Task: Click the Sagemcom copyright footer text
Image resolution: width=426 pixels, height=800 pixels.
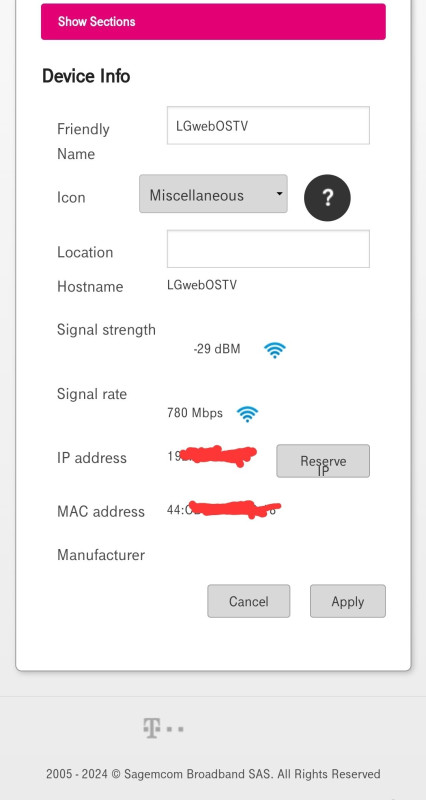Action: [213, 774]
